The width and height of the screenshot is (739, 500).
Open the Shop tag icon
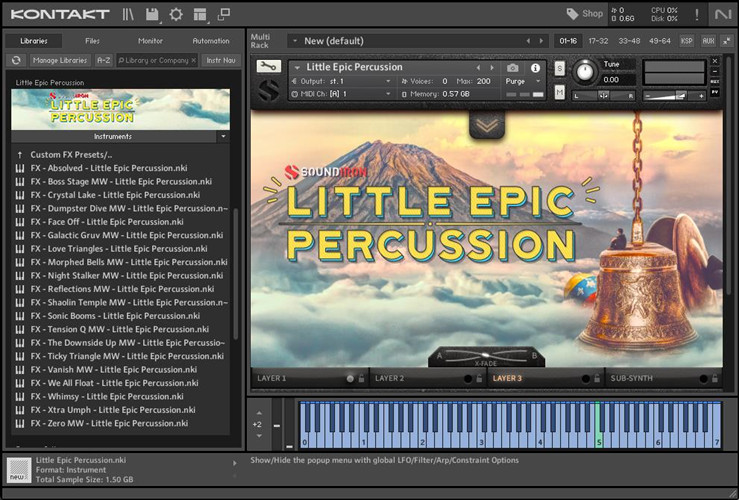click(x=573, y=14)
